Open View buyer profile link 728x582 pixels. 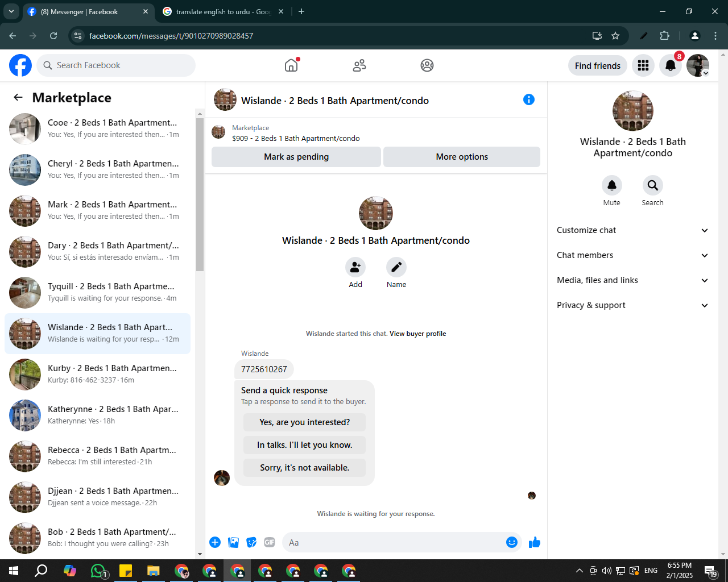pyautogui.click(x=418, y=334)
